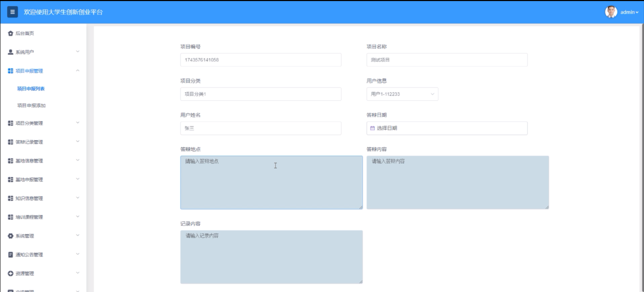Click the user icon beside 系统用户
Image resolution: width=644 pixels, height=292 pixels.
10,52
